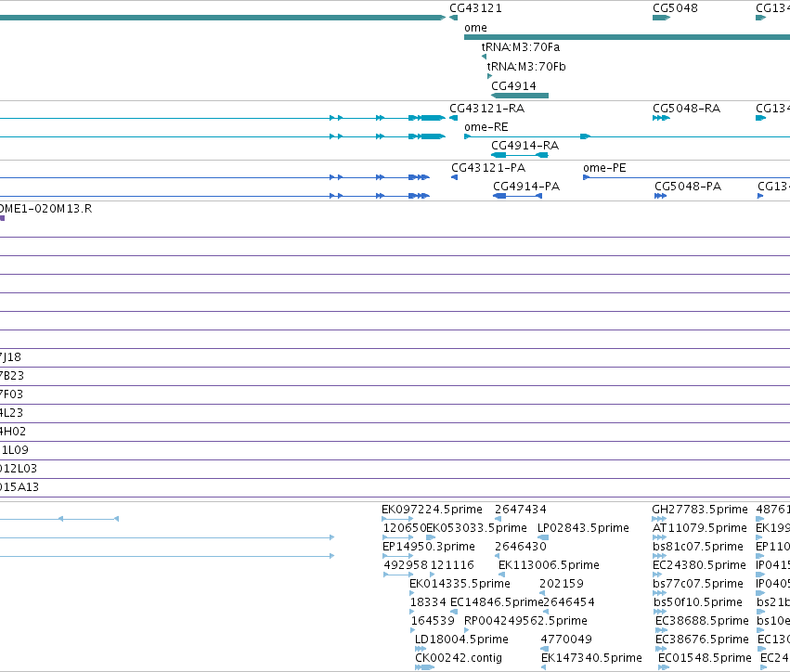Image resolution: width=790 pixels, height=672 pixels.
Task: Click the CG4914 gene bar
Action: pyautogui.click(x=520, y=96)
